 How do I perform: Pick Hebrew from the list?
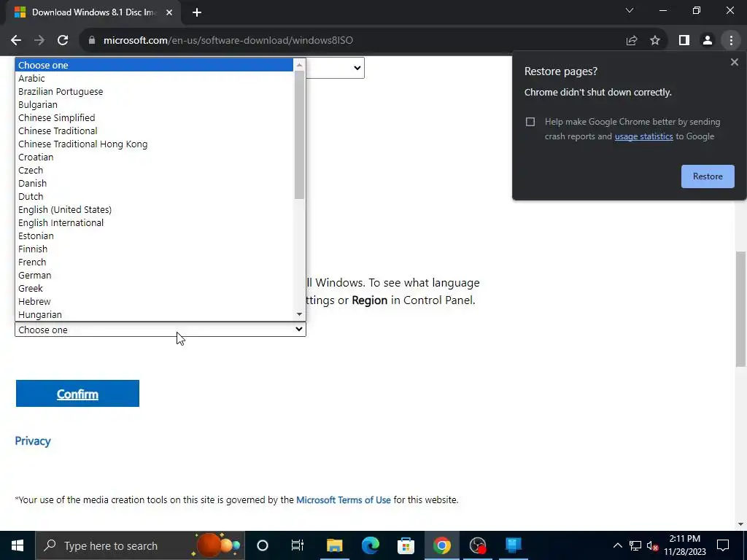pos(154,301)
